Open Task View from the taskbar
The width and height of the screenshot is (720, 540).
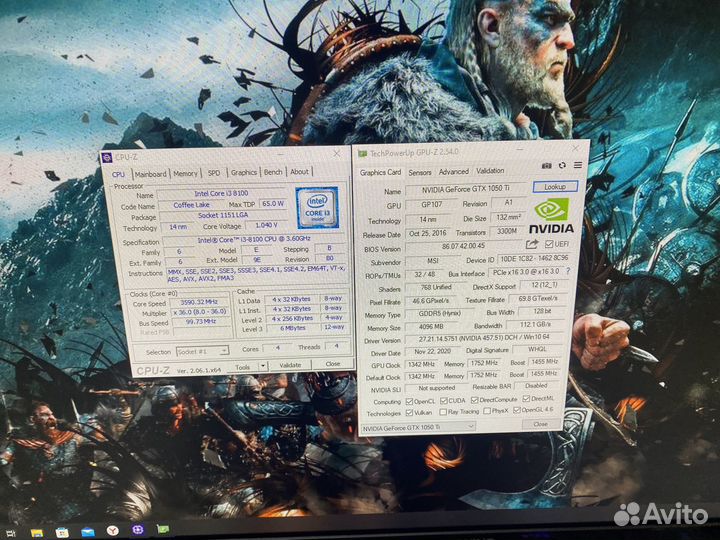(x=11, y=533)
